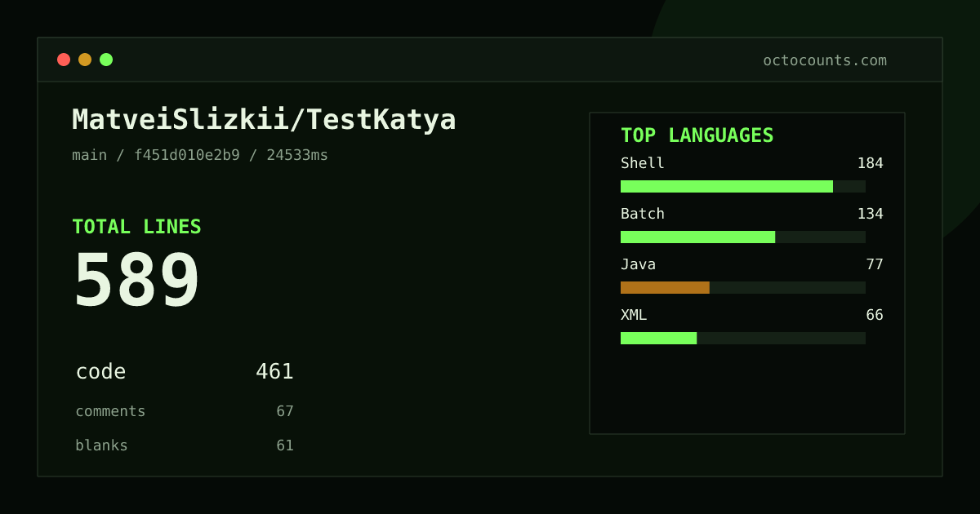980x514 pixels.
Task: Click the Batch line count 134
Action: pos(870,214)
